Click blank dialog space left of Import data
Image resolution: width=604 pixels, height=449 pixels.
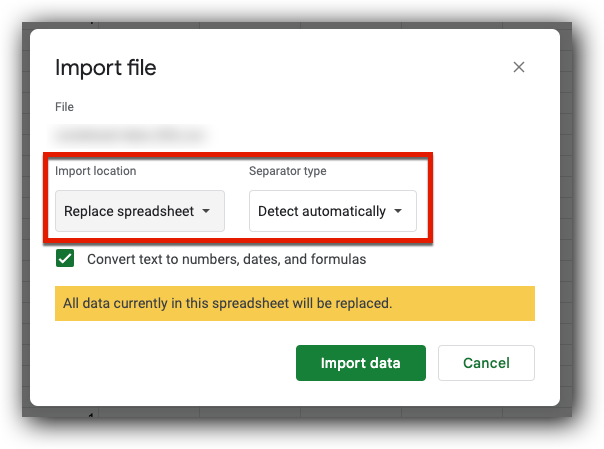tap(170, 363)
